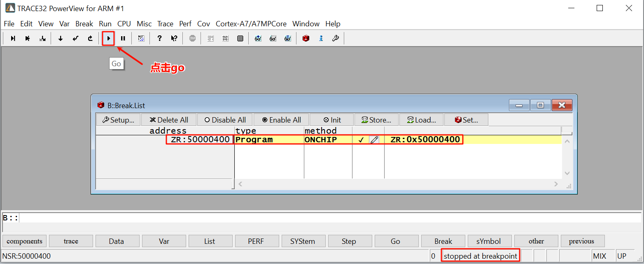Image resolution: width=644 pixels, height=264 pixels.
Task: Click Disable All breakpoints button
Action: [225, 120]
